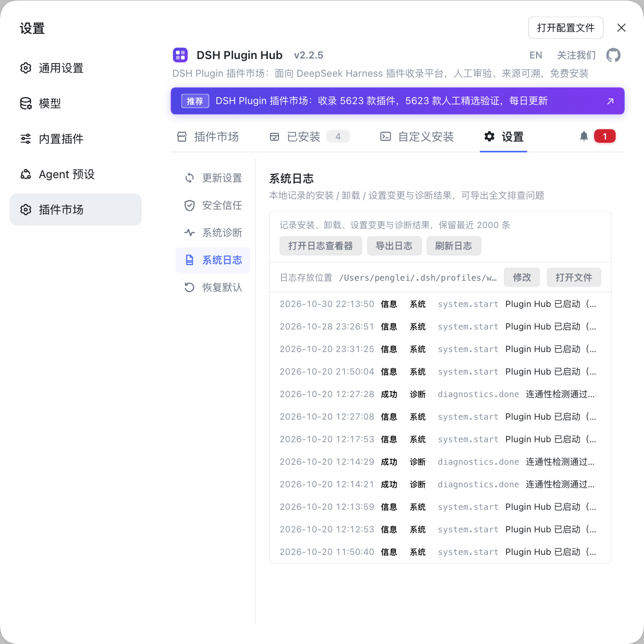Select log row 2026-10-20 12:27:28
Viewport: 644px width, 644px height.
tap(440, 394)
